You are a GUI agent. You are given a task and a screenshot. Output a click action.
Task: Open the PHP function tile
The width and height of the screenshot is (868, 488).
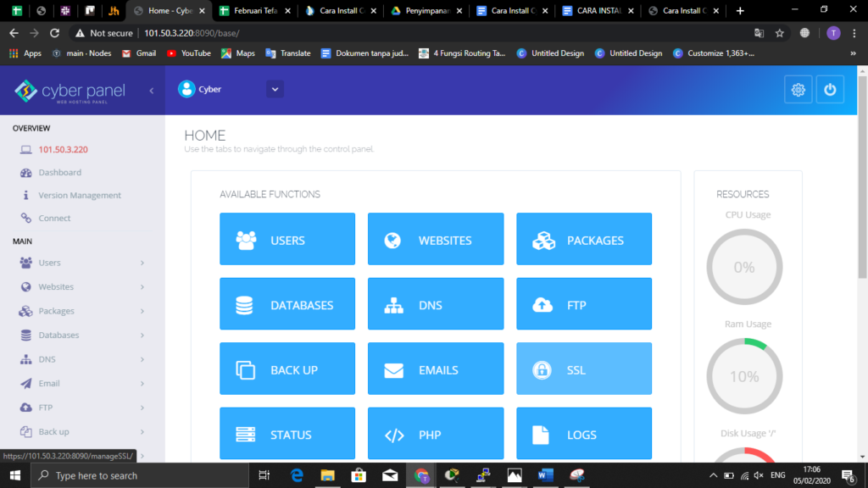coord(436,433)
